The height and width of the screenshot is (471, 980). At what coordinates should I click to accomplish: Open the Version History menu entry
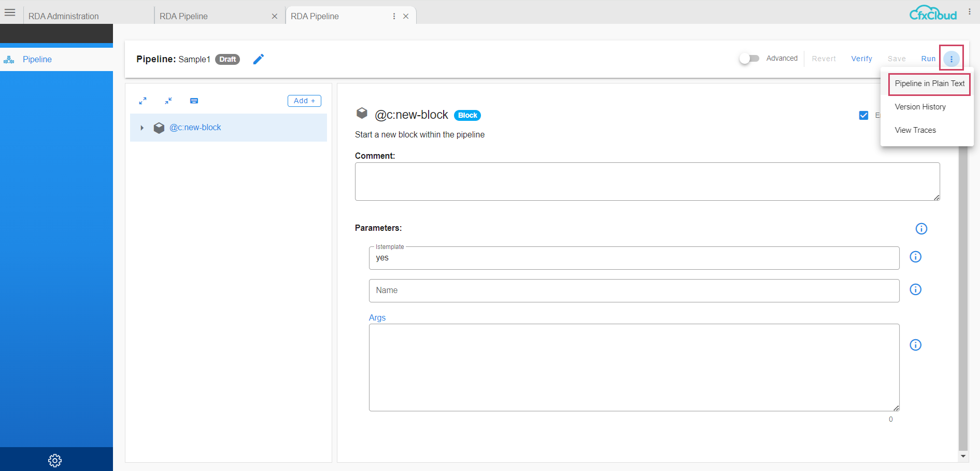[920, 107]
